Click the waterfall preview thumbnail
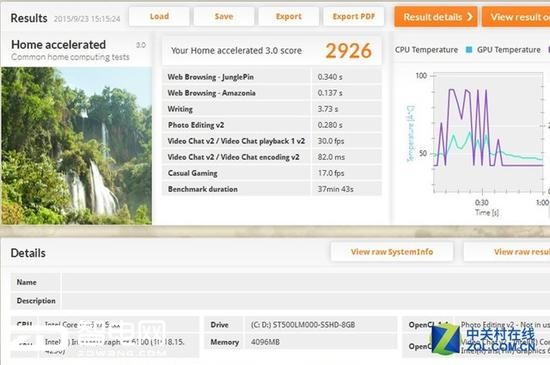 pyautogui.click(x=76, y=146)
